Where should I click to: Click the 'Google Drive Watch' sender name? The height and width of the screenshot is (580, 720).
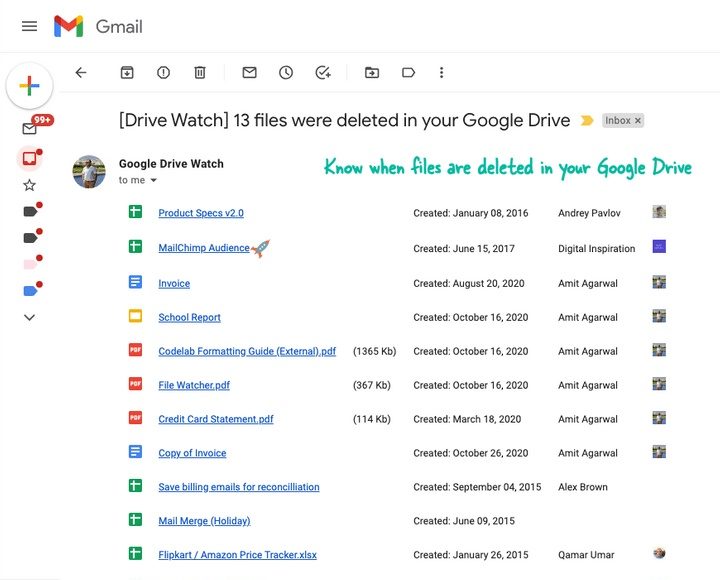click(x=171, y=164)
